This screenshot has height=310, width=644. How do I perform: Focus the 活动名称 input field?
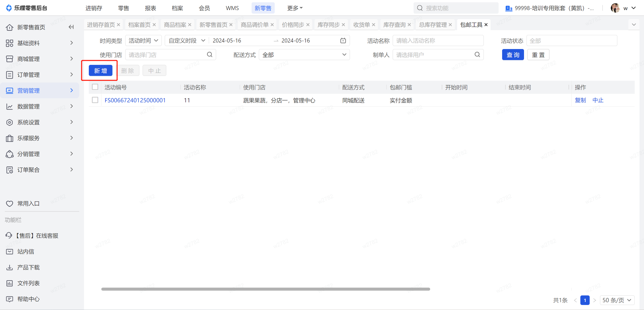438,40
